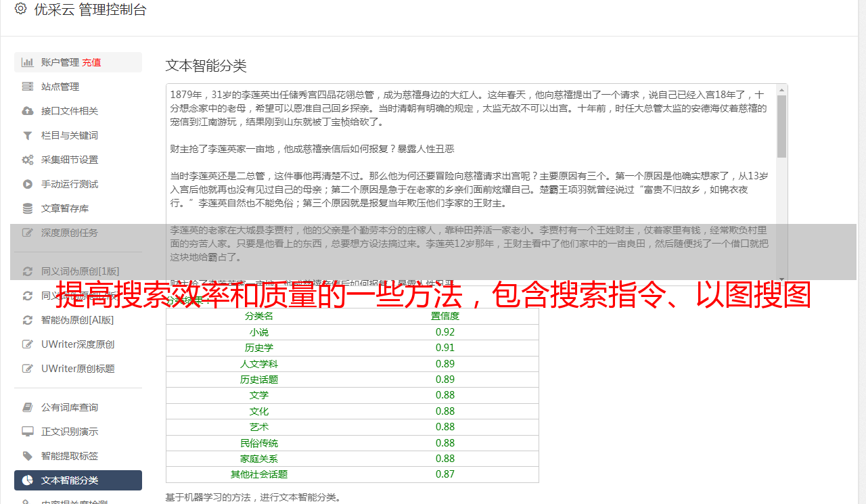Click the 0.87 confidence value
Image resolution: width=866 pixels, height=504 pixels.
(445, 474)
